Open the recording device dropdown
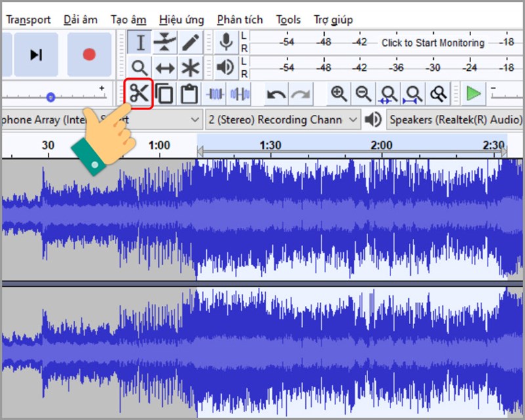Viewport: 525px width, 420px height. point(195,120)
